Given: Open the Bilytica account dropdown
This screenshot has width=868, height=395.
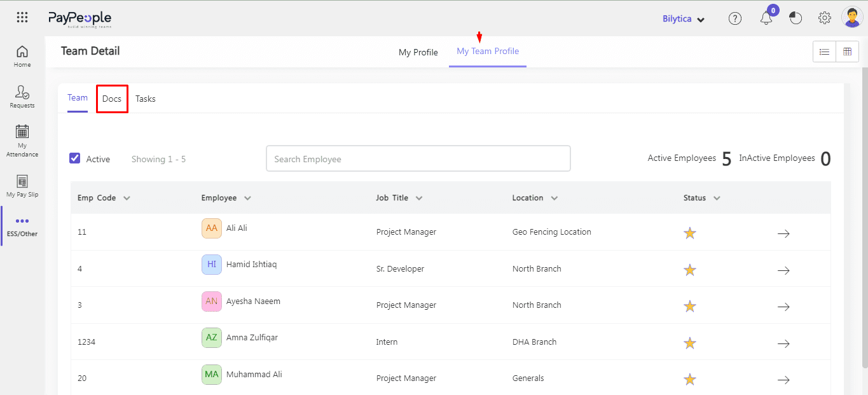Looking at the screenshot, I should (x=684, y=18).
